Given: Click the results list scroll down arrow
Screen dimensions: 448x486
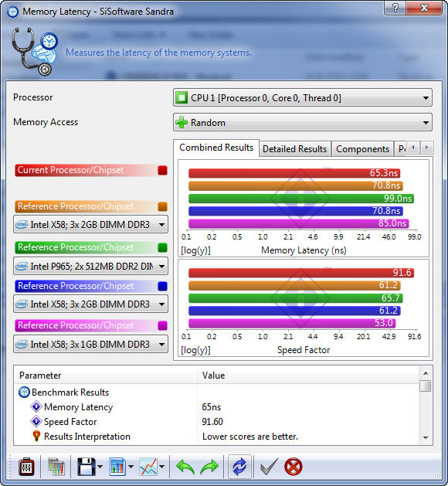Looking at the screenshot, I should point(426,437).
